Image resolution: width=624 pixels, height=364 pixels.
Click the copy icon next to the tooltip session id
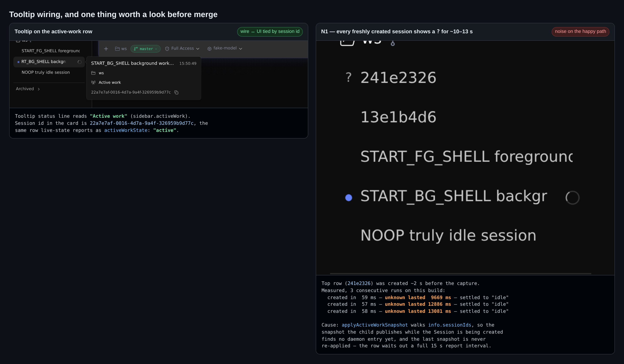(x=176, y=92)
